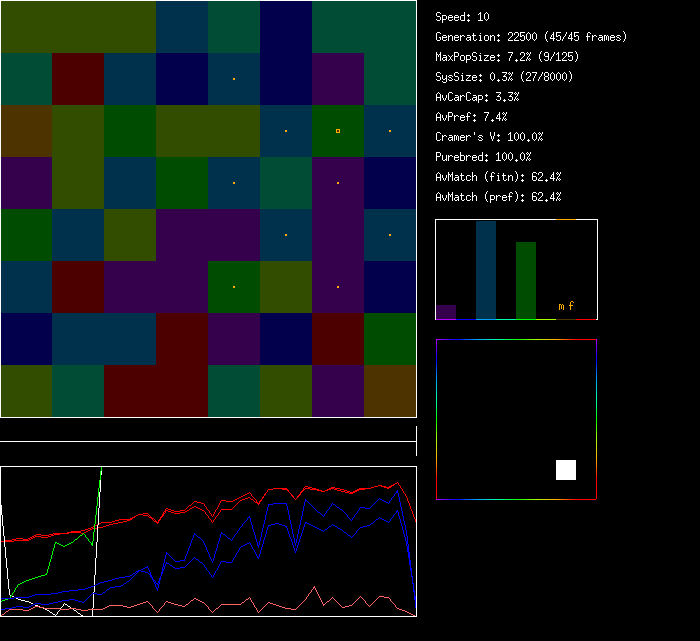Image resolution: width=700 pixels, height=641 pixels.
Task: Click the brown cell in the grid's bottom-right corner
Action: pos(390,391)
